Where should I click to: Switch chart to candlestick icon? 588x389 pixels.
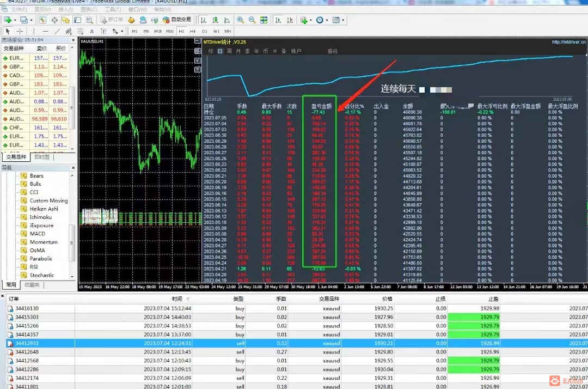(x=215, y=20)
